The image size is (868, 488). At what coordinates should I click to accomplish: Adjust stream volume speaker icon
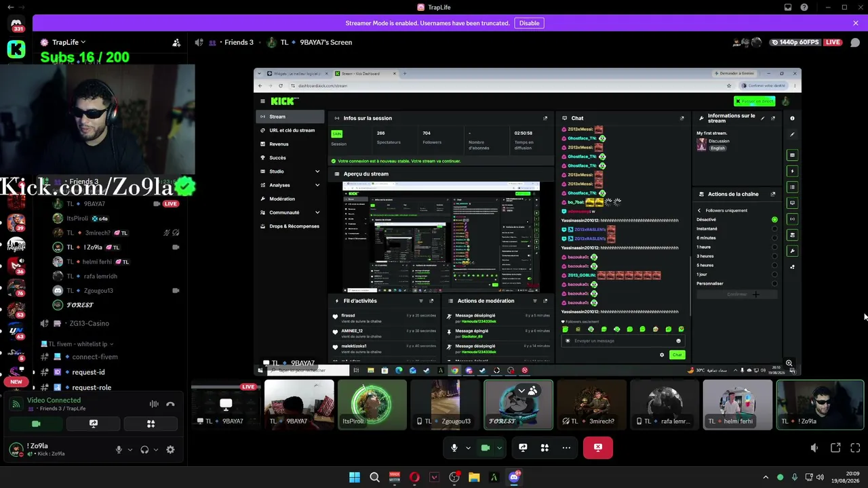coord(814,448)
